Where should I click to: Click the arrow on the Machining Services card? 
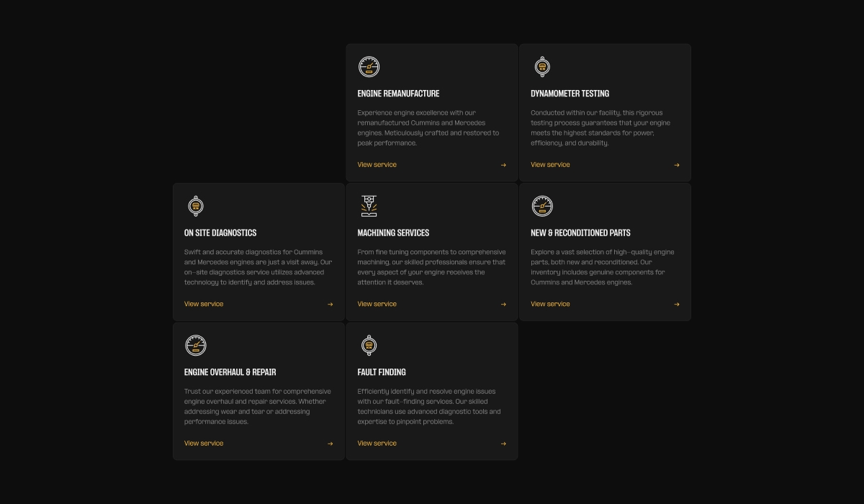[x=503, y=305]
